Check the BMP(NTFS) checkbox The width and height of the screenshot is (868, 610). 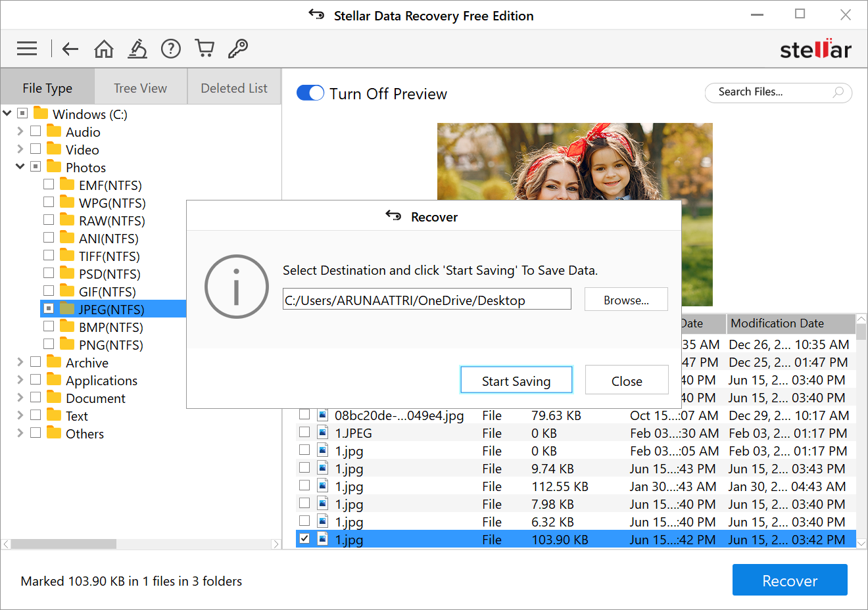[49, 326]
